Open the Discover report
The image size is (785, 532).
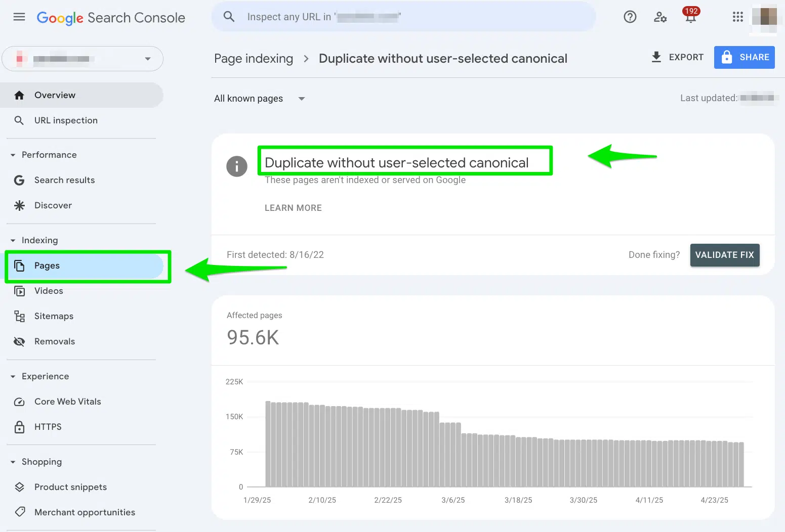(x=53, y=205)
